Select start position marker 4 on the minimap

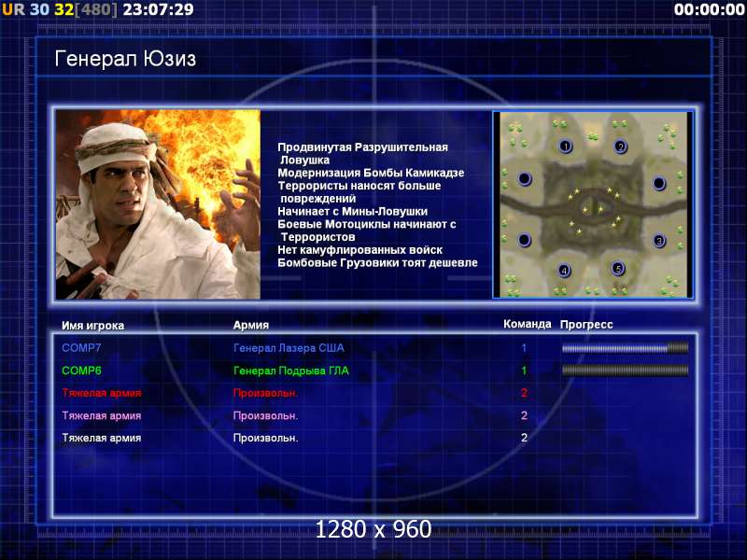(x=564, y=271)
